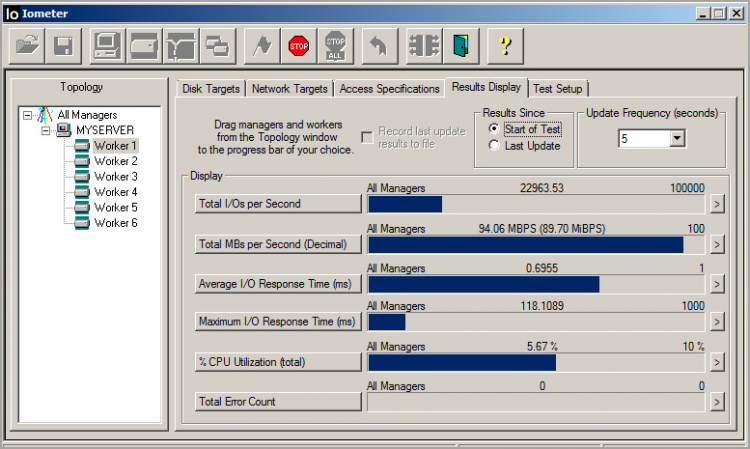Open details arrow for Total I/Os per Second
This screenshot has width=750, height=449.
717,204
